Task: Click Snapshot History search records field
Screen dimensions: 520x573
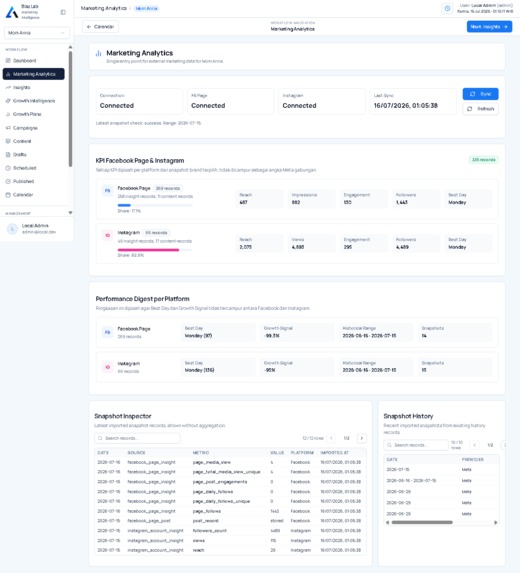Action: (x=416, y=445)
